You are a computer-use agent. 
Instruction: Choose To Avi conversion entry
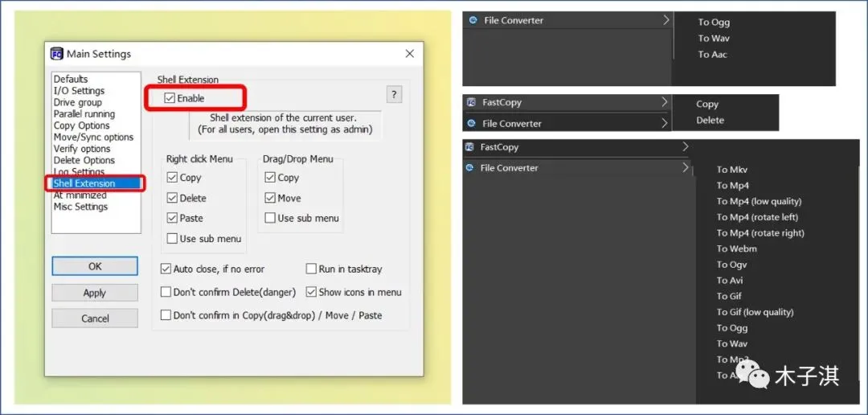(730, 281)
